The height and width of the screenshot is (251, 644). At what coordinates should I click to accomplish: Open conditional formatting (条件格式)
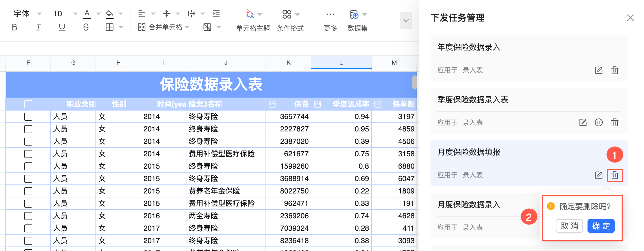(290, 21)
